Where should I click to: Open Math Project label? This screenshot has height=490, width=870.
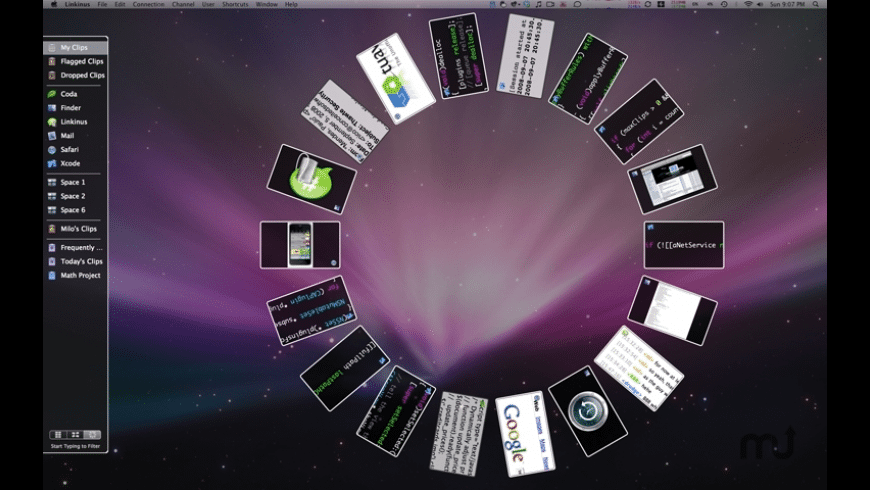click(x=80, y=275)
